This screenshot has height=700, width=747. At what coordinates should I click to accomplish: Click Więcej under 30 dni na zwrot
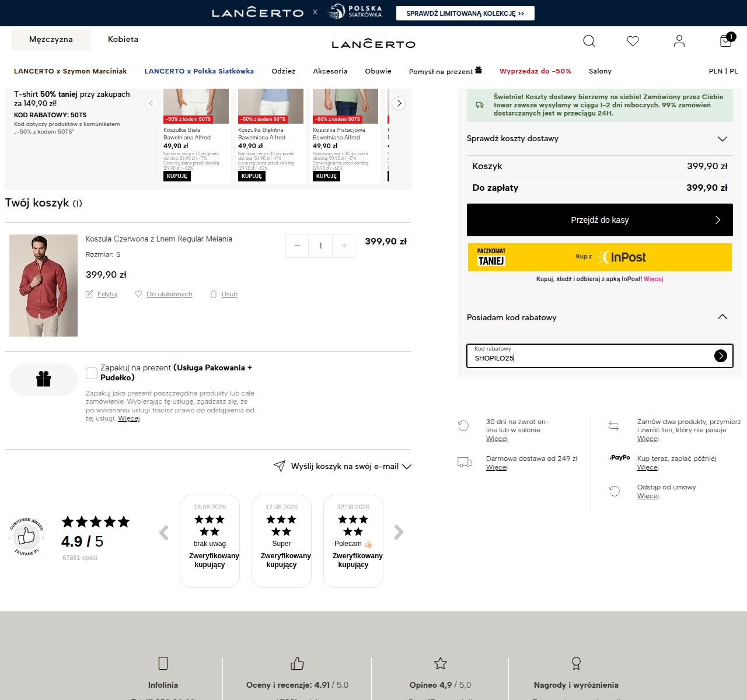click(497, 439)
